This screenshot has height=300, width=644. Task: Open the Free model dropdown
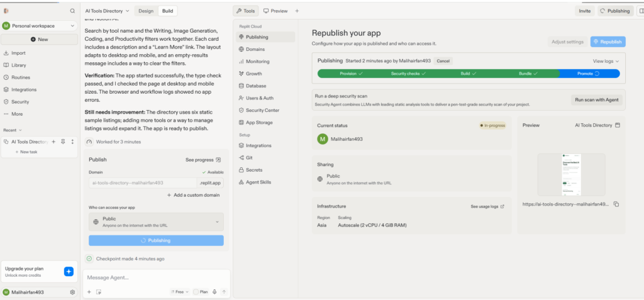tap(179, 292)
